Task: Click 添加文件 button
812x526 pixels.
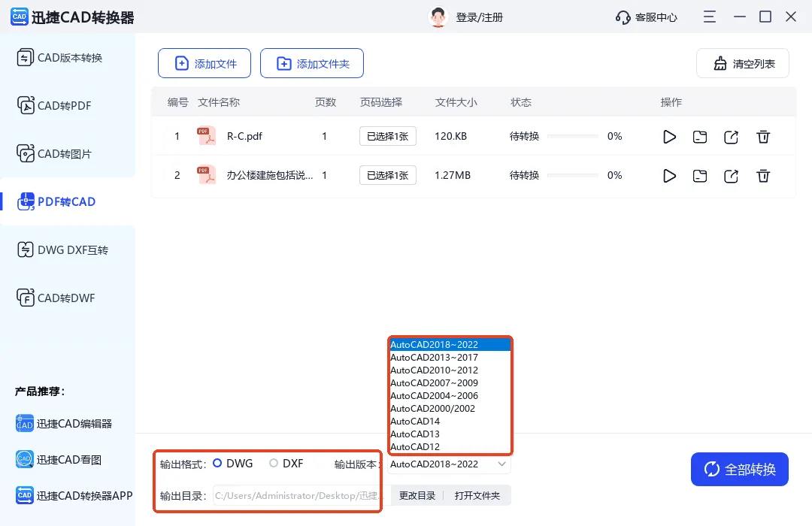Action: 205,63
